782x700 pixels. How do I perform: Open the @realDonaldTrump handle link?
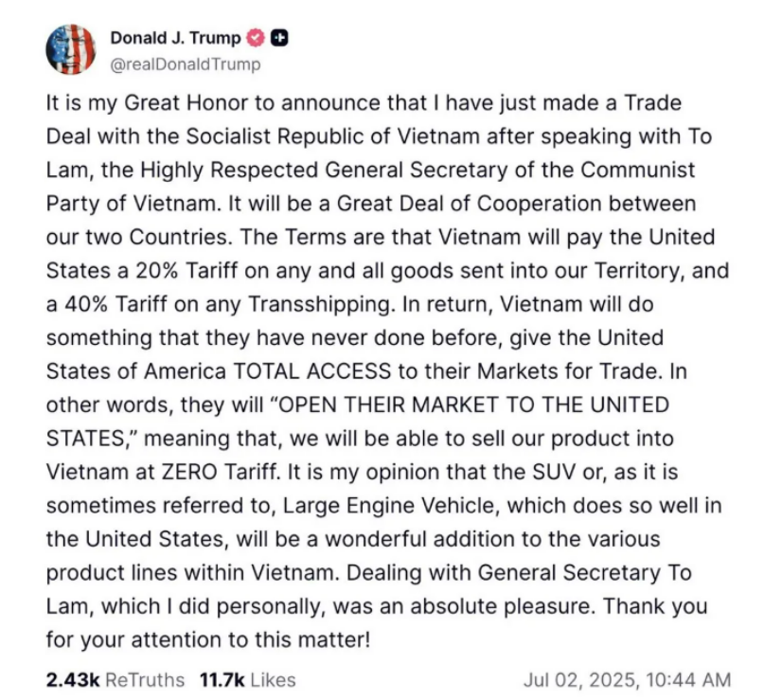186,64
